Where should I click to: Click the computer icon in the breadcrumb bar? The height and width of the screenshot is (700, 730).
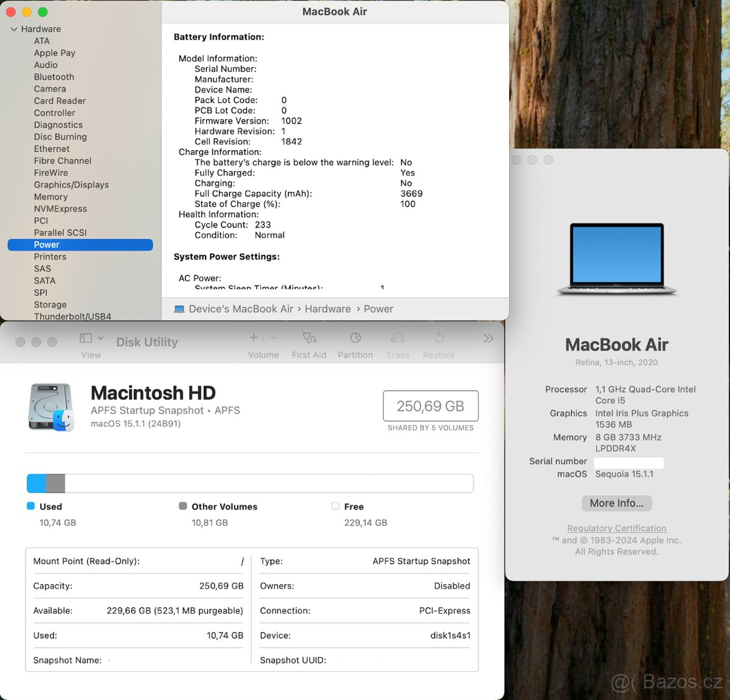179,309
